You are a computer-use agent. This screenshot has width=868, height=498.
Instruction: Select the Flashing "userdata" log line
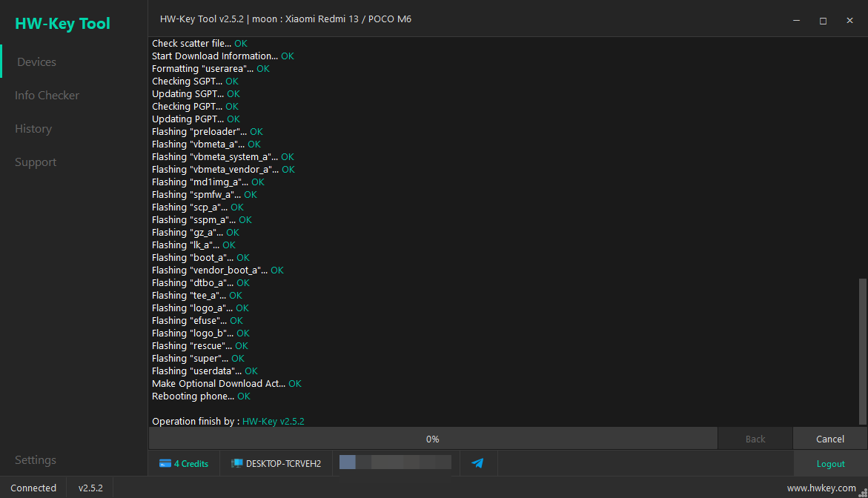[x=205, y=371]
